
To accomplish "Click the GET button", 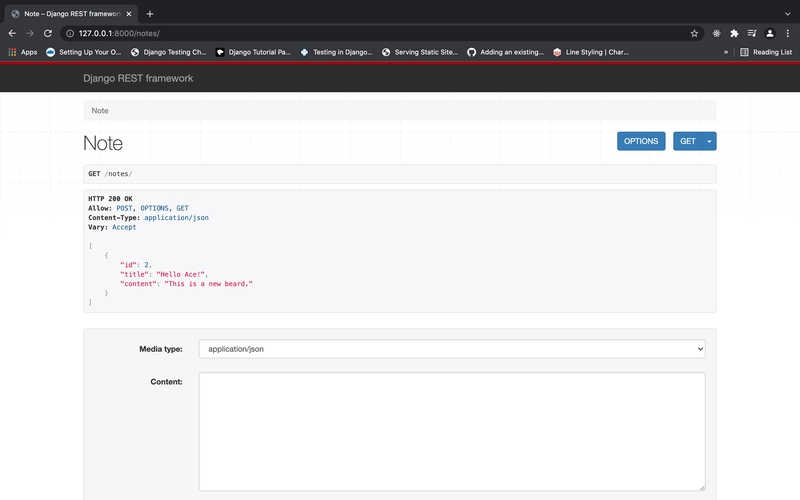I will tap(687, 141).
